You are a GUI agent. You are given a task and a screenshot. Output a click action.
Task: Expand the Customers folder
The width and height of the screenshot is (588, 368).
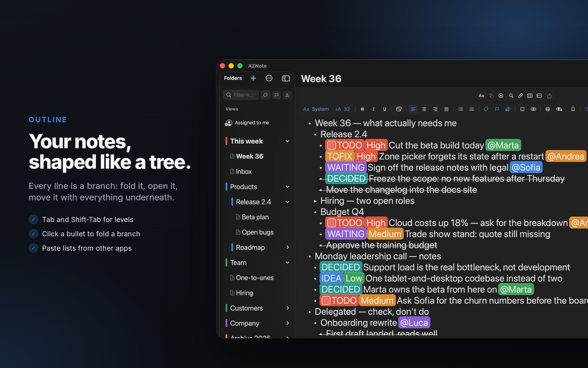point(287,308)
